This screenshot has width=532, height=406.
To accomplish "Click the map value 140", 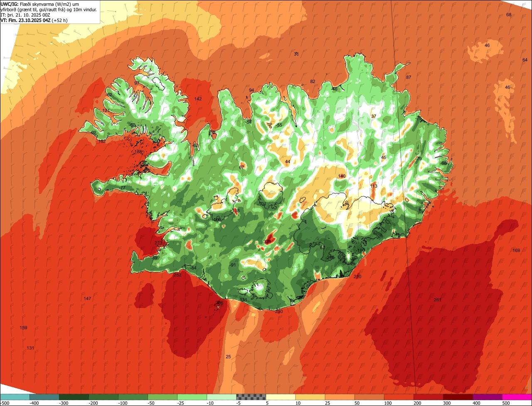I will 342,176.
